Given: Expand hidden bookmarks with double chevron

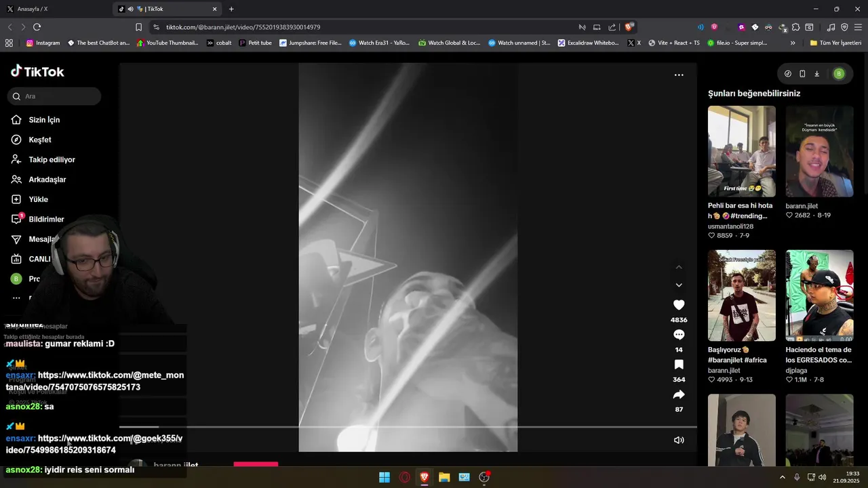Looking at the screenshot, I should [x=793, y=43].
